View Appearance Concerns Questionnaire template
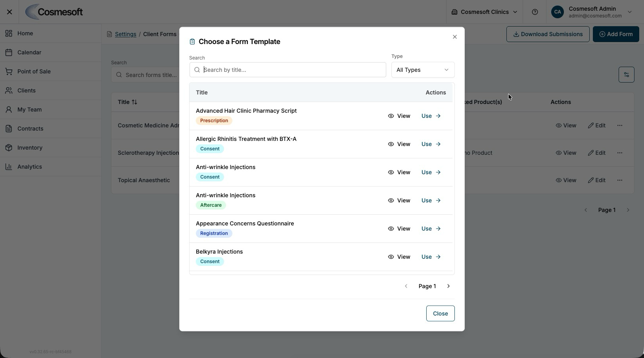 point(399,229)
